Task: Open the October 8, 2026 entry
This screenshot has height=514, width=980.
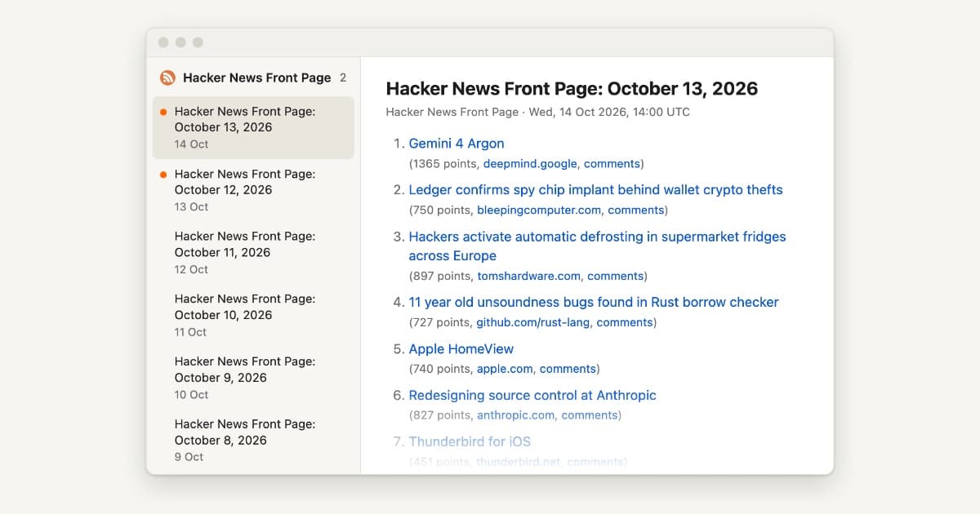Action: pyautogui.click(x=253, y=441)
